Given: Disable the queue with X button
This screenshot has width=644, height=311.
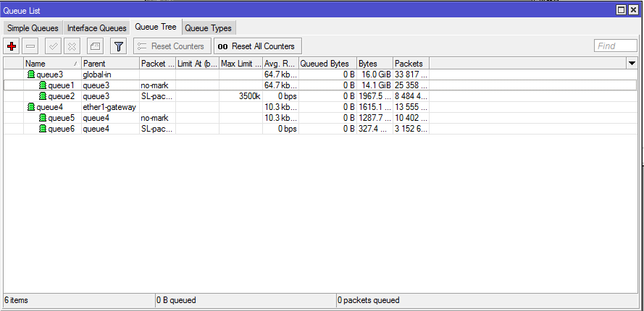Looking at the screenshot, I should [72, 46].
